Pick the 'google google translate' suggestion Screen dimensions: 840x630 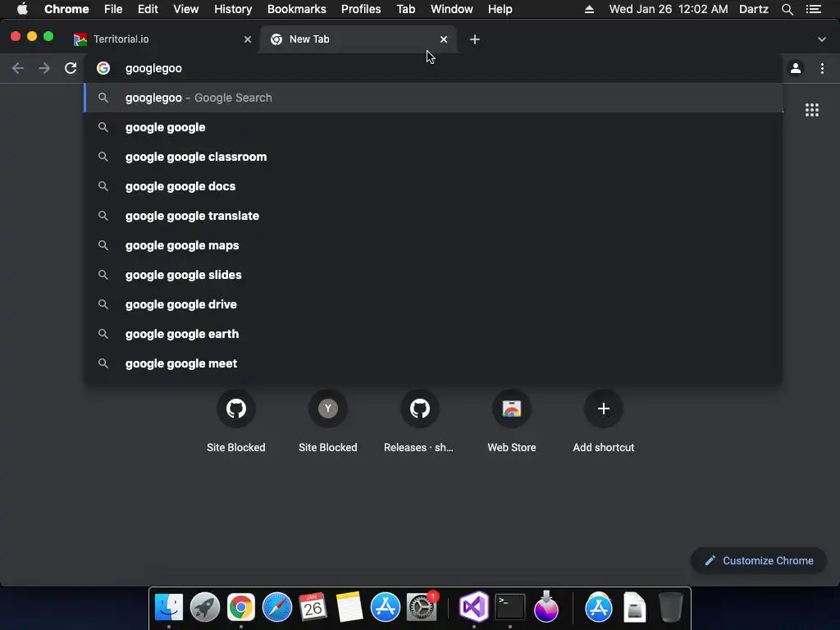(x=433, y=216)
